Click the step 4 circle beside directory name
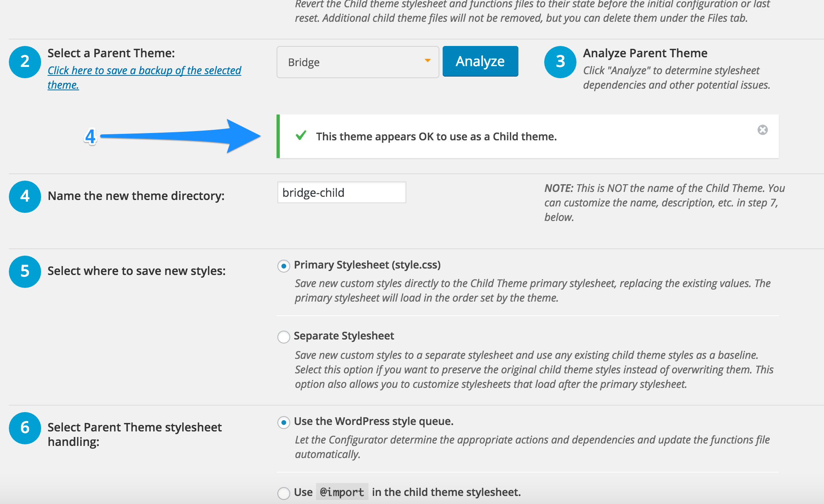The height and width of the screenshot is (504, 824). [x=25, y=196]
